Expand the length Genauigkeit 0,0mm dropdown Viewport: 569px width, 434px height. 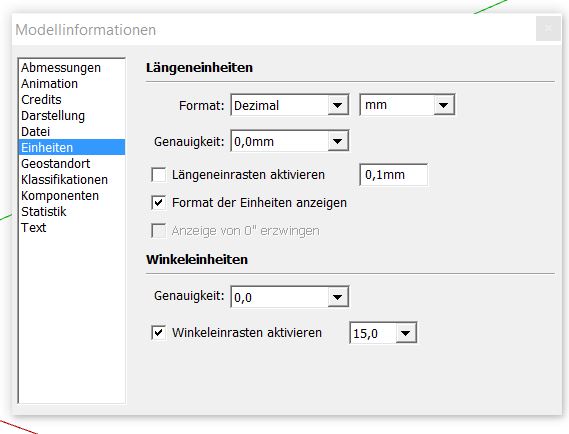pos(290,141)
